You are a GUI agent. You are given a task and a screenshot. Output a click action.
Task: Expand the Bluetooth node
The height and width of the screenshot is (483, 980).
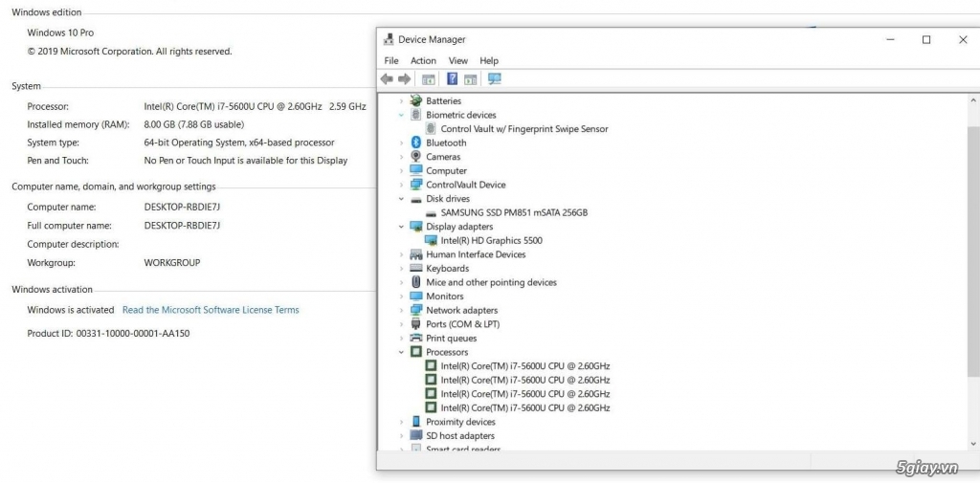click(401, 143)
